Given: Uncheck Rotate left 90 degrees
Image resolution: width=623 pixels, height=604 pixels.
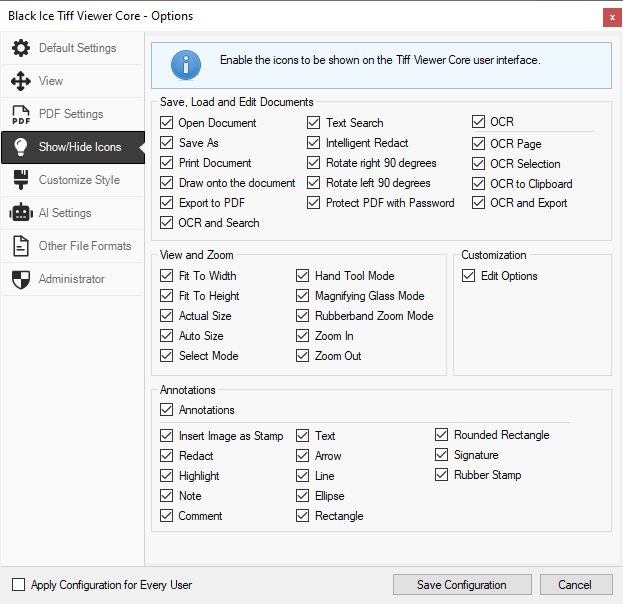Looking at the screenshot, I should [313, 182].
